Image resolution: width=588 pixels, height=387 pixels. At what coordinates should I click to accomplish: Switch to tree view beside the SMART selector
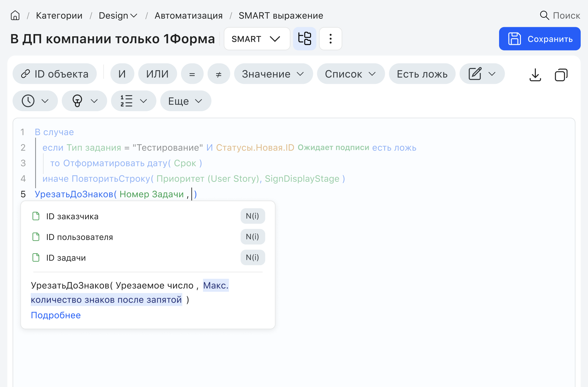[x=304, y=39]
